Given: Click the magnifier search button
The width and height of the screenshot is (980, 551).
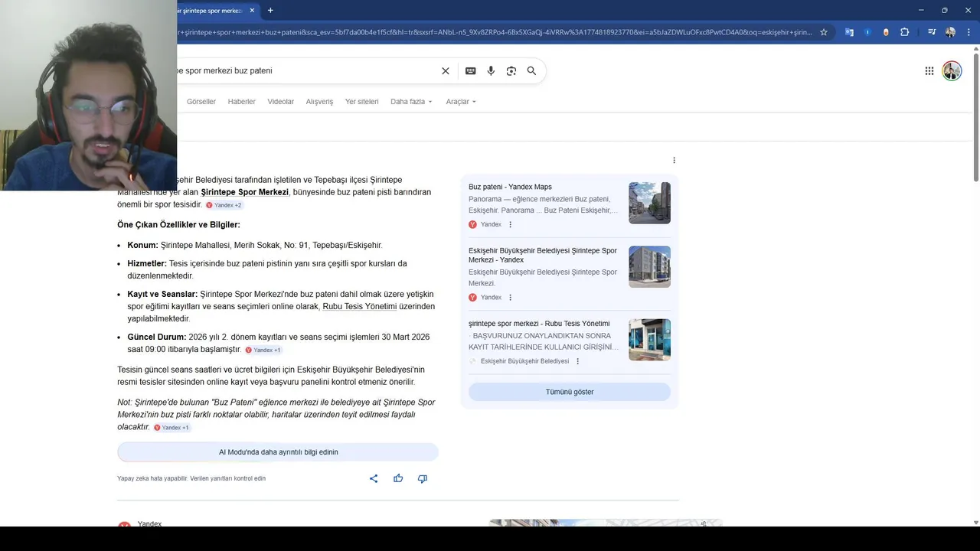Looking at the screenshot, I should [531, 70].
